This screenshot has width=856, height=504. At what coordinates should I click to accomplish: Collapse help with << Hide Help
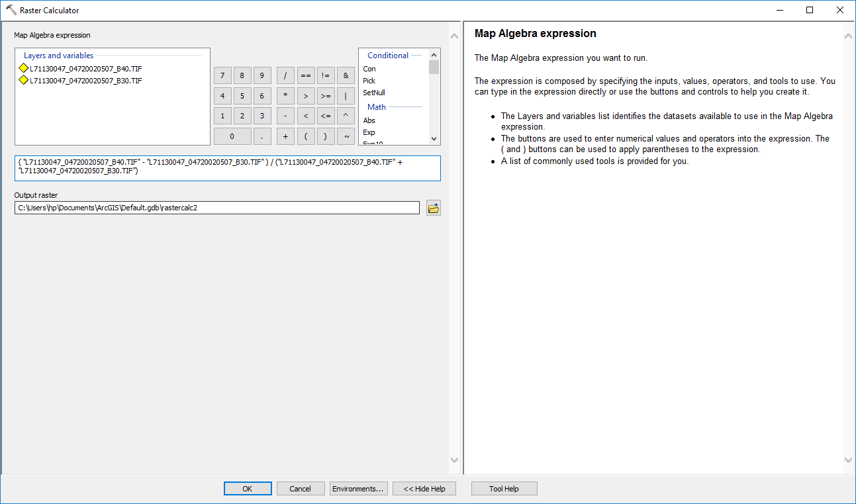click(424, 489)
